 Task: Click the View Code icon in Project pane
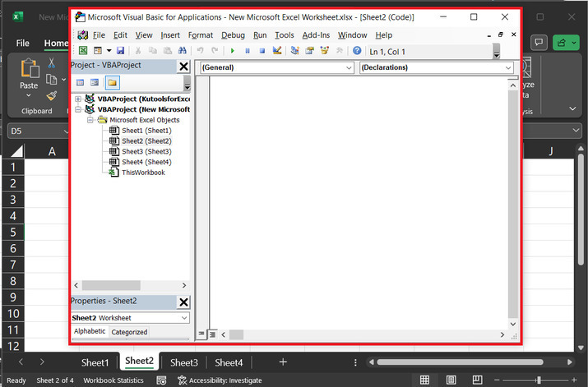[x=81, y=82]
